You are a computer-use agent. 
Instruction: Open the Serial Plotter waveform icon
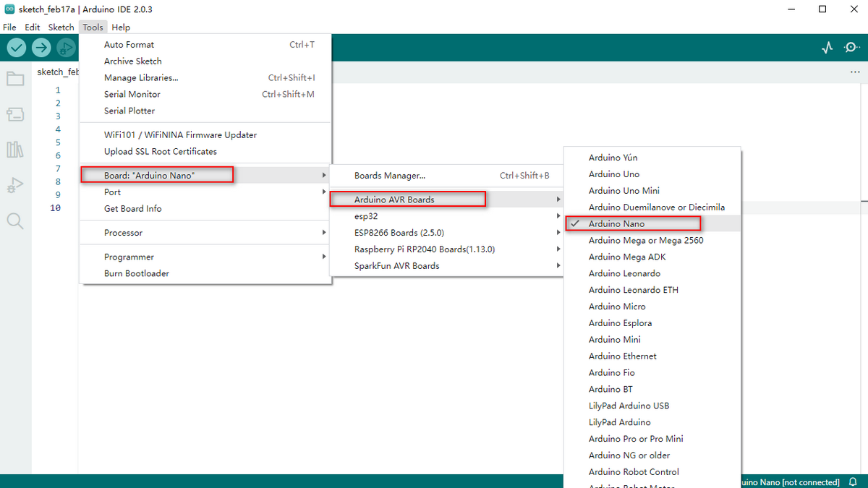pyautogui.click(x=827, y=48)
